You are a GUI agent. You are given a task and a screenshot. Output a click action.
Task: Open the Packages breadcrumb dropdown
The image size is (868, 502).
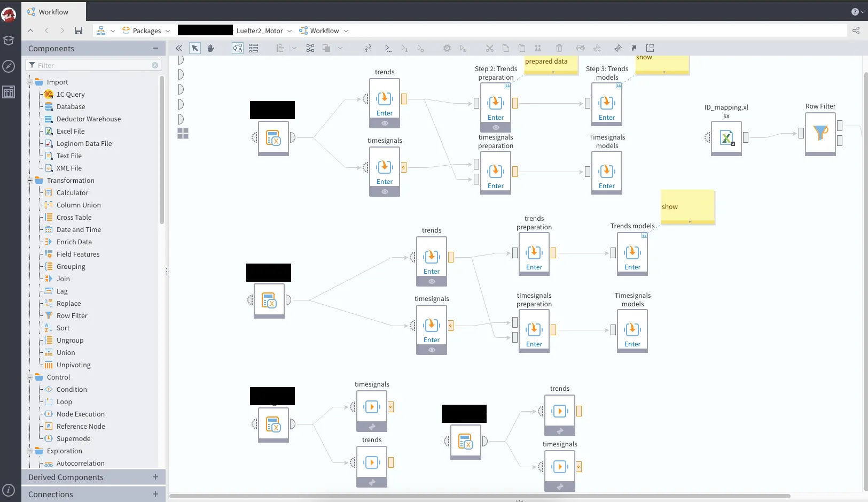(x=168, y=31)
